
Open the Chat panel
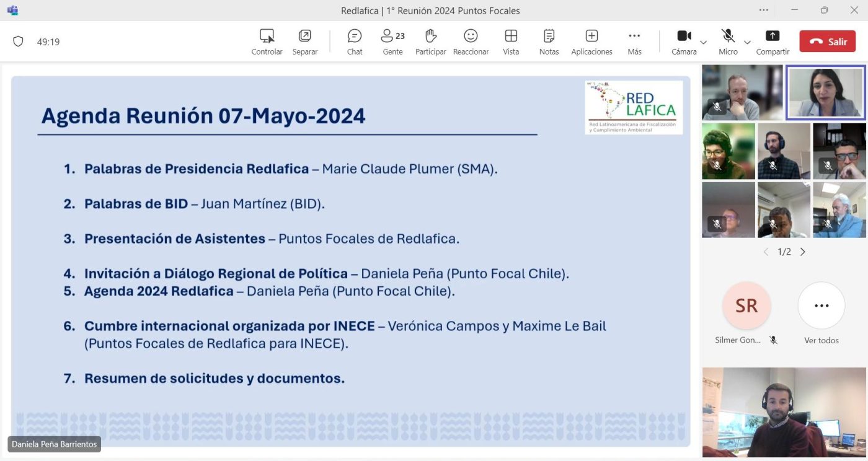tap(355, 42)
